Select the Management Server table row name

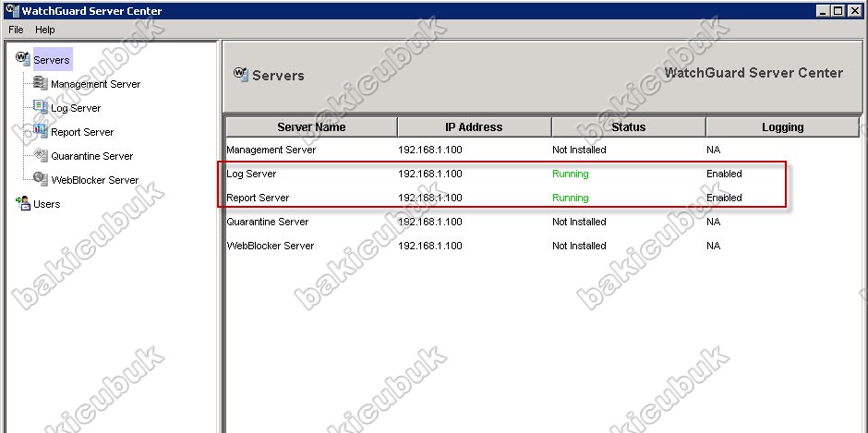(271, 150)
